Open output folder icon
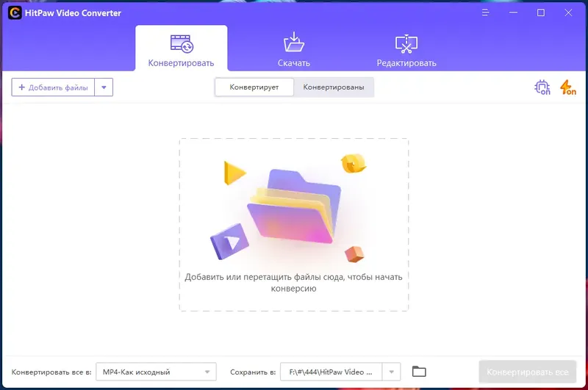The width and height of the screenshot is (588, 390). [419, 372]
